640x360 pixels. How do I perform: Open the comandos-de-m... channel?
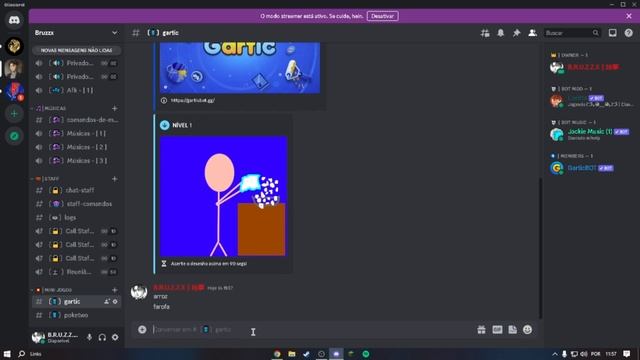tap(76, 120)
